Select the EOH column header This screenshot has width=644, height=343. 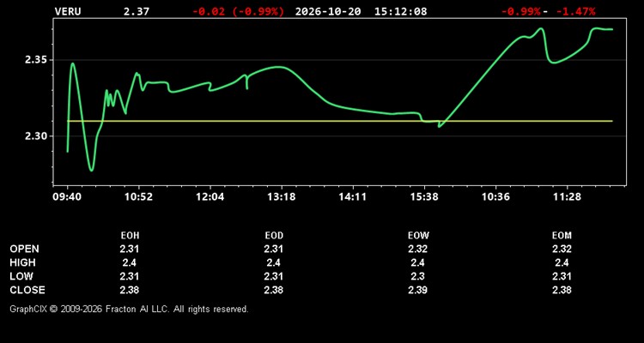(x=130, y=236)
